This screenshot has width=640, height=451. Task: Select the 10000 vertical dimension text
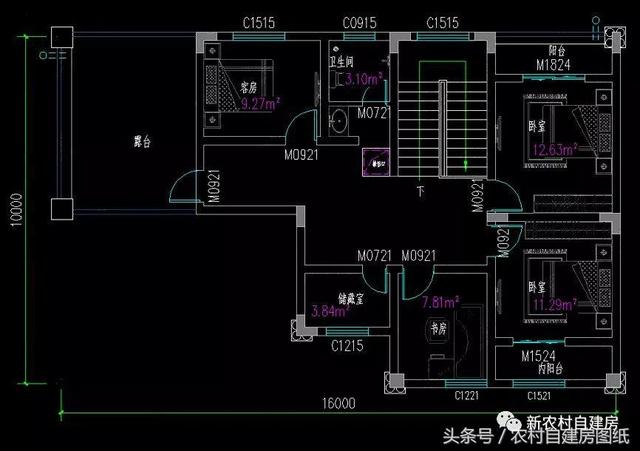(14, 210)
